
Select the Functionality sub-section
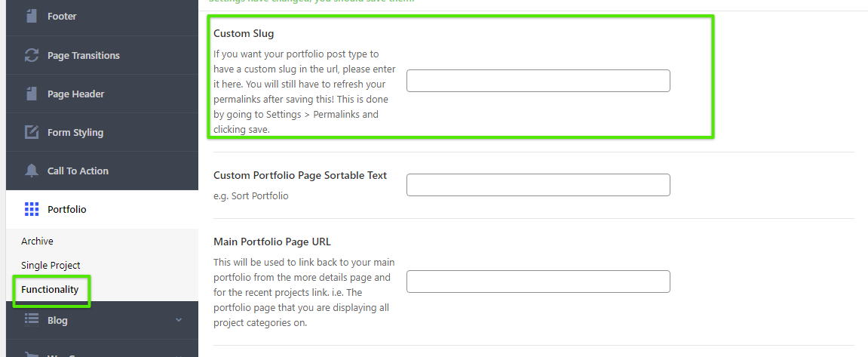(x=50, y=290)
